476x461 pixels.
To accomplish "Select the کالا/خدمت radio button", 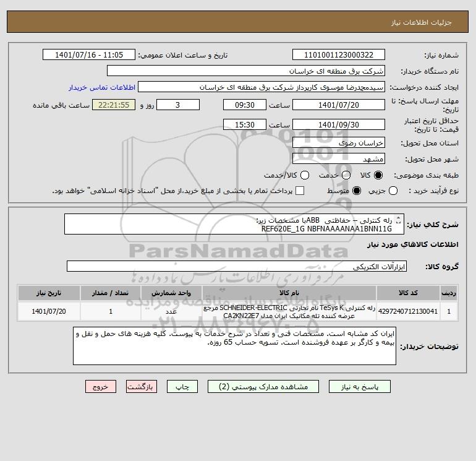I will tap(305, 175).
